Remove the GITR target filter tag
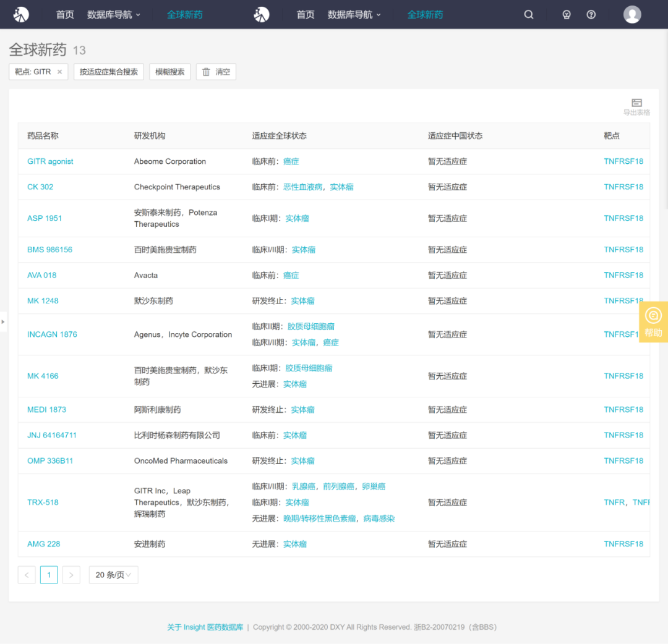Viewport: 668px width, 644px height. pyautogui.click(x=59, y=72)
